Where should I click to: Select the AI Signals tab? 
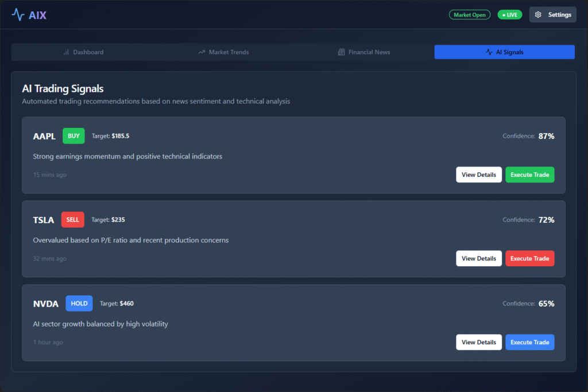[x=504, y=52]
